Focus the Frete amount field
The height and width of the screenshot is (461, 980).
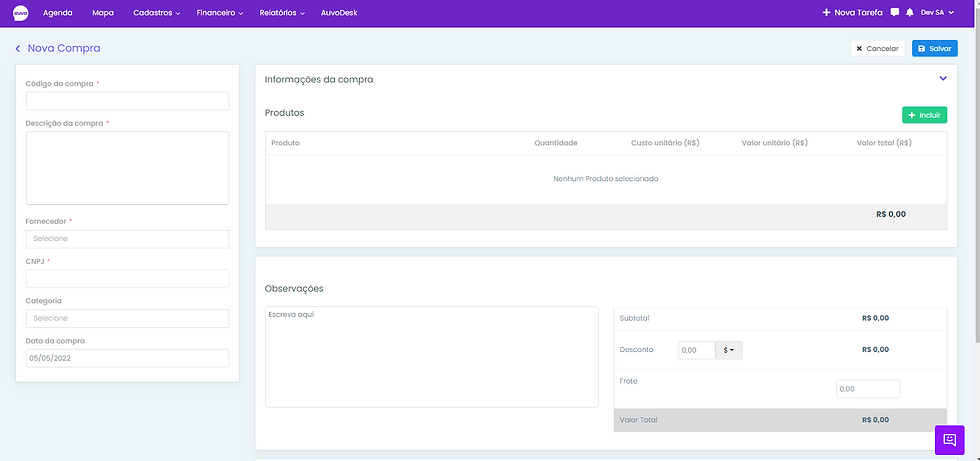point(868,389)
